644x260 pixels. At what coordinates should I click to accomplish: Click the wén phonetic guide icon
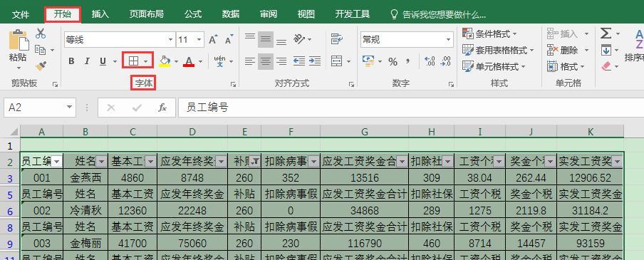(x=220, y=61)
